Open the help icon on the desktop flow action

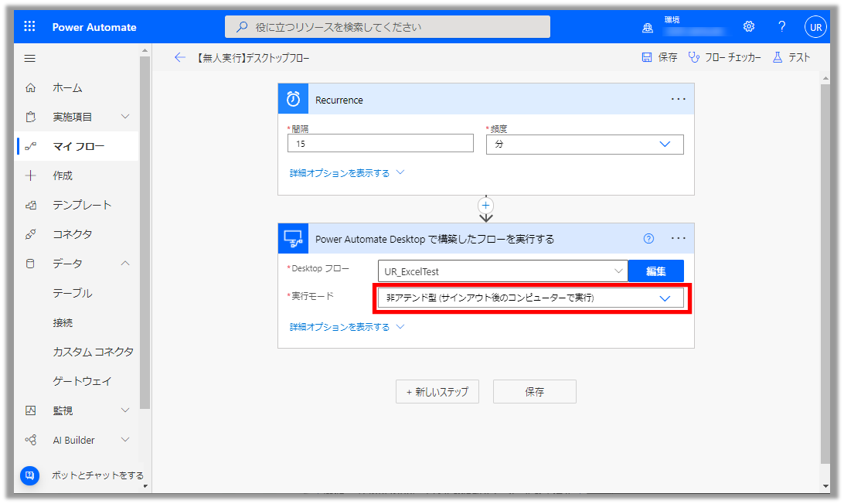pos(648,239)
